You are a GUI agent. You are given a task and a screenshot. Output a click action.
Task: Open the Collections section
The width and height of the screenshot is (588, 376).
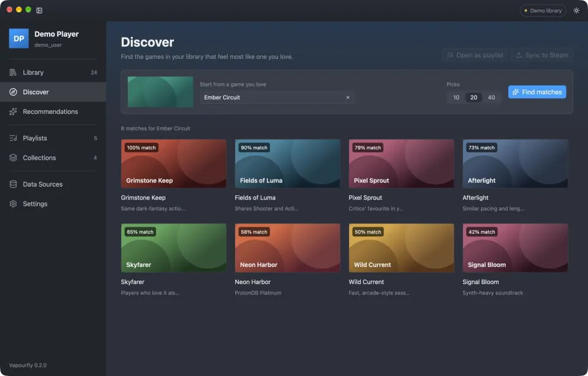click(x=53, y=157)
